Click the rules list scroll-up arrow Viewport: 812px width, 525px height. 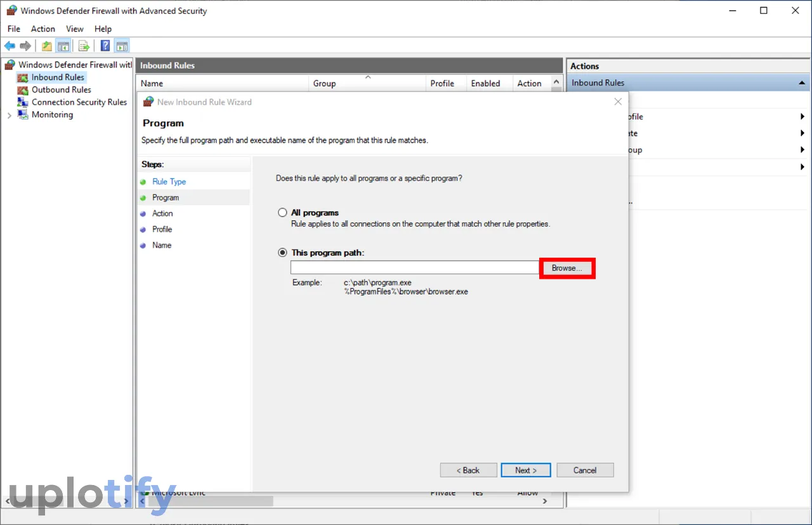(x=557, y=83)
